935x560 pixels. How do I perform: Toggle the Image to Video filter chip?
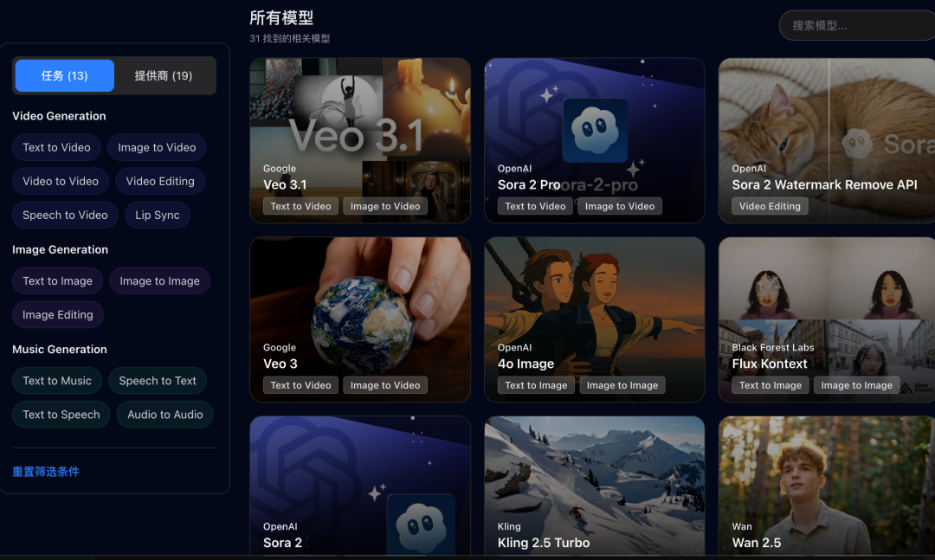pyautogui.click(x=157, y=147)
